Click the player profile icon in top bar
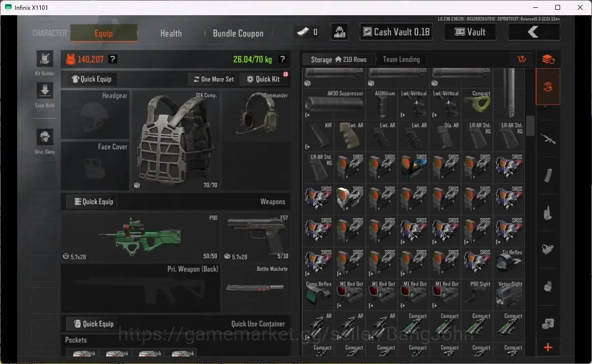 tap(340, 32)
